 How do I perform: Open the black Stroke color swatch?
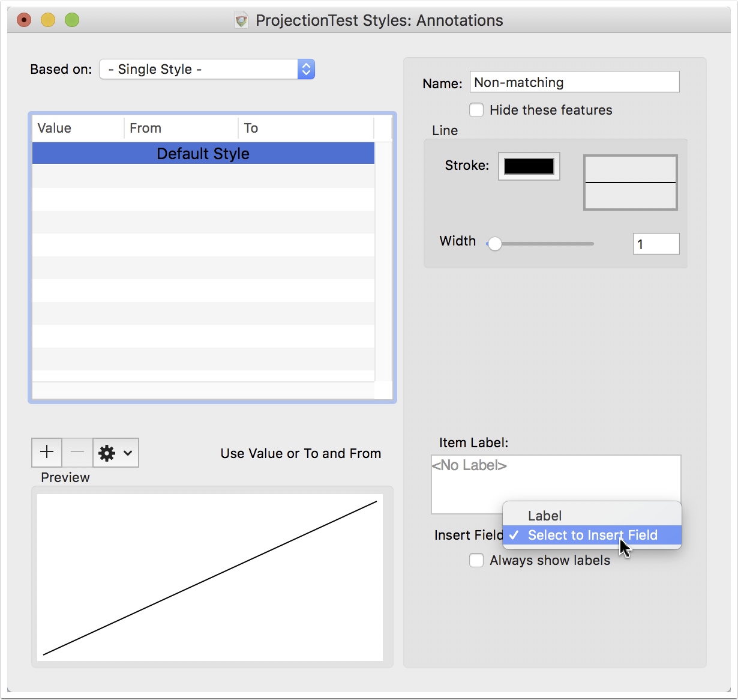point(529,166)
